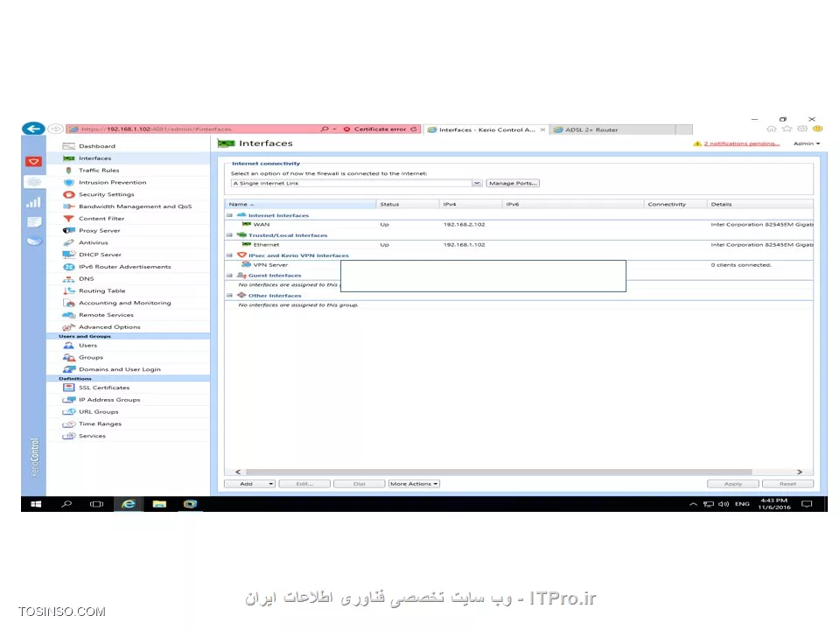Collapse the Internet Interfaces group
Viewport: 840px width, 630px height.
pos(230,215)
